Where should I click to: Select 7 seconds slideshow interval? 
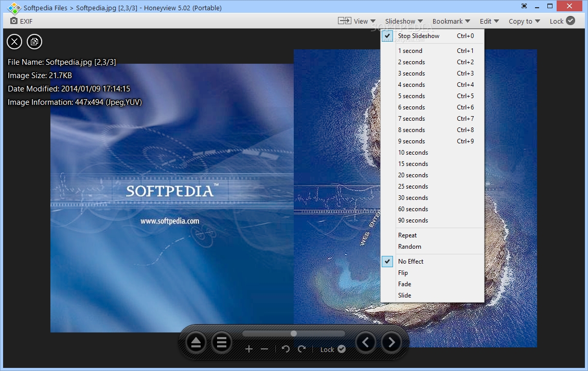coord(432,118)
